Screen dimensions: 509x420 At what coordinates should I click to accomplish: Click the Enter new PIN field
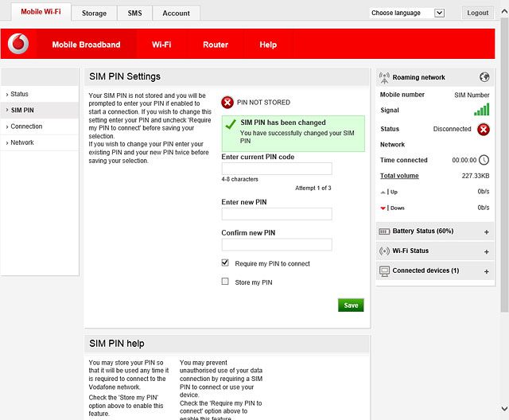277,214
